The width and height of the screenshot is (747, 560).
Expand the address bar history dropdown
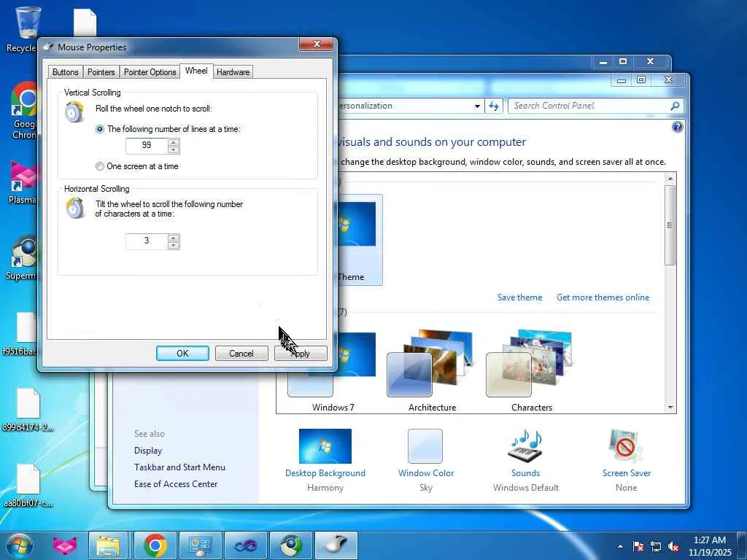coord(477,106)
